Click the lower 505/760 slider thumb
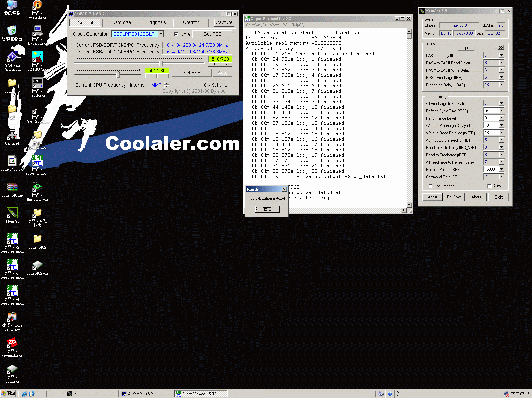The image size is (532, 398). pyautogui.click(x=118, y=74)
